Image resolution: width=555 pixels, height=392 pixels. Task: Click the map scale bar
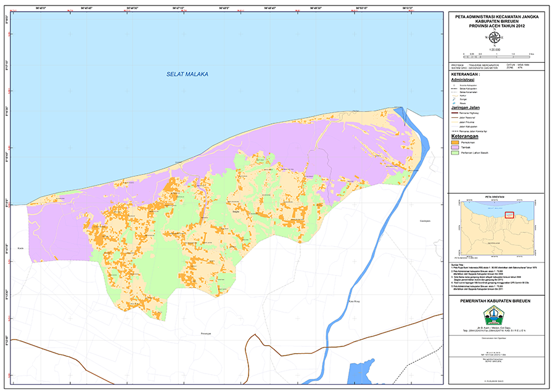(x=495, y=55)
